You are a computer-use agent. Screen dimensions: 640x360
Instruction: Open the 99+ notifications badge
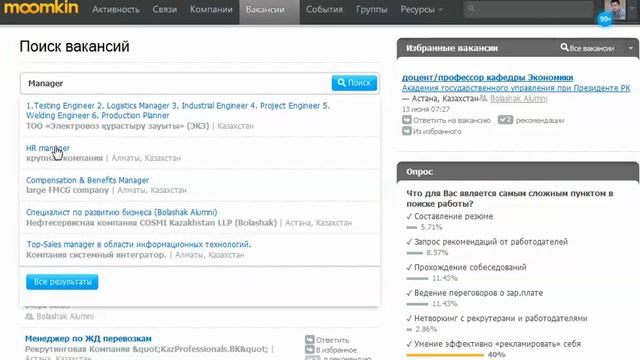pyautogui.click(x=604, y=19)
